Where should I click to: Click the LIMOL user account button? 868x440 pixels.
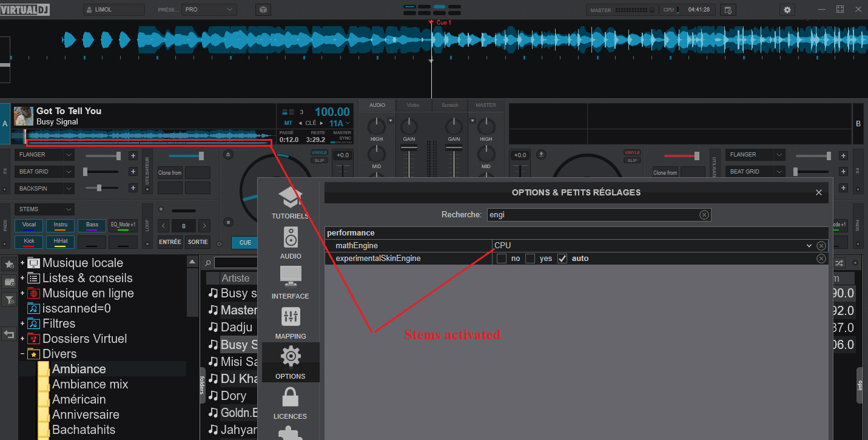click(114, 10)
